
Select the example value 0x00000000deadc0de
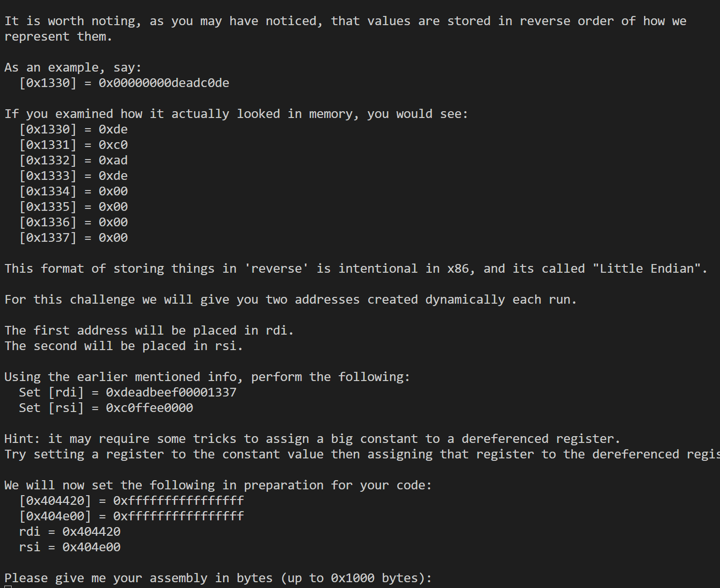coord(164,83)
